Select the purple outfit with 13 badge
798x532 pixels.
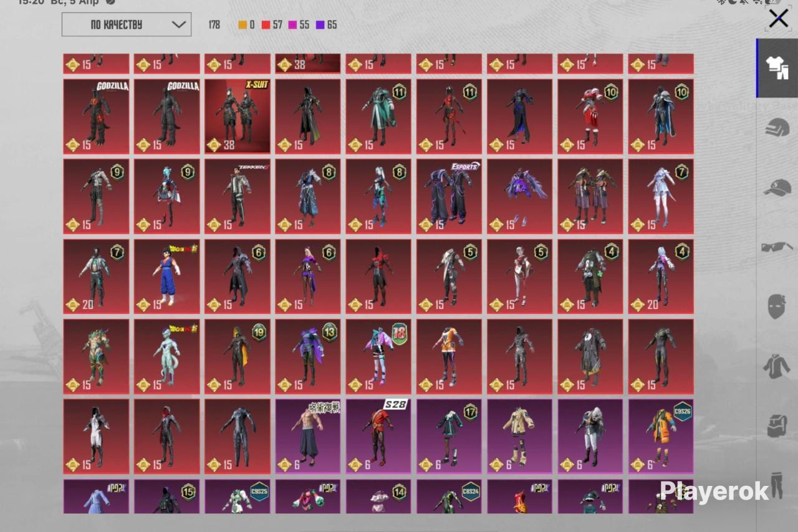coord(308,357)
